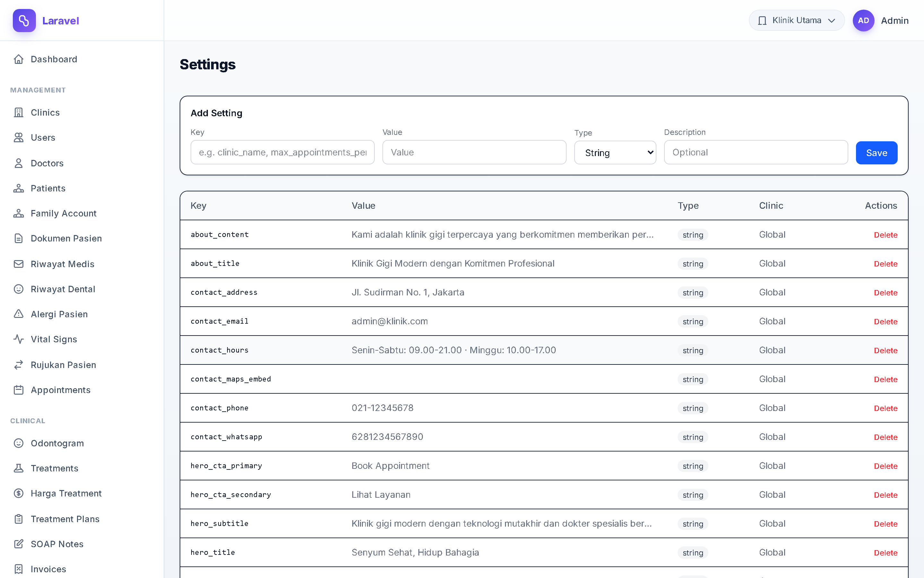Click the Odontogram smiley icon

(x=19, y=443)
